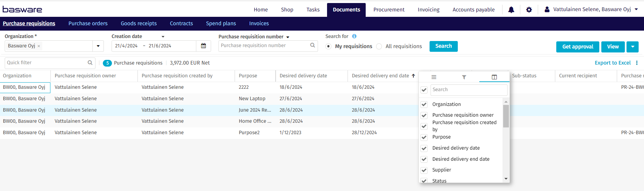The width and height of the screenshot is (644, 191).
Task: Uncheck the Supplier column checkbox
Action: (424, 170)
